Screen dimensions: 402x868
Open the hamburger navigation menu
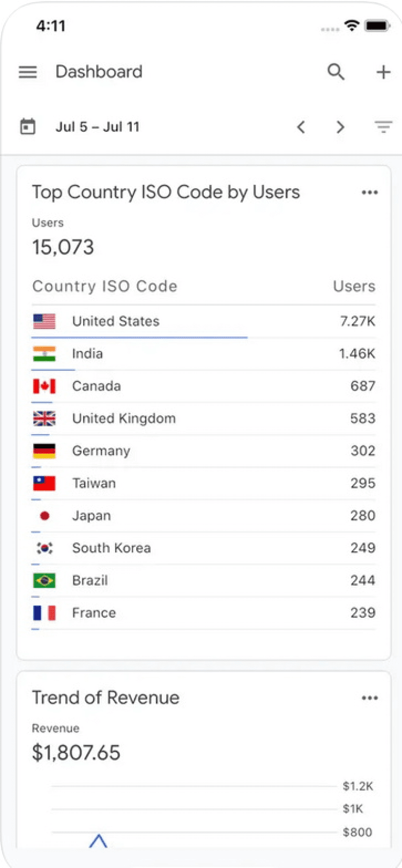click(28, 72)
